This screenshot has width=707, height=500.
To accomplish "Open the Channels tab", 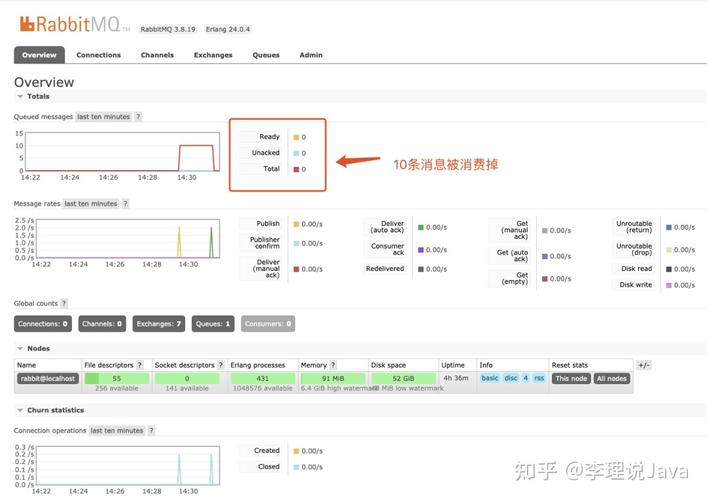I will [157, 55].
